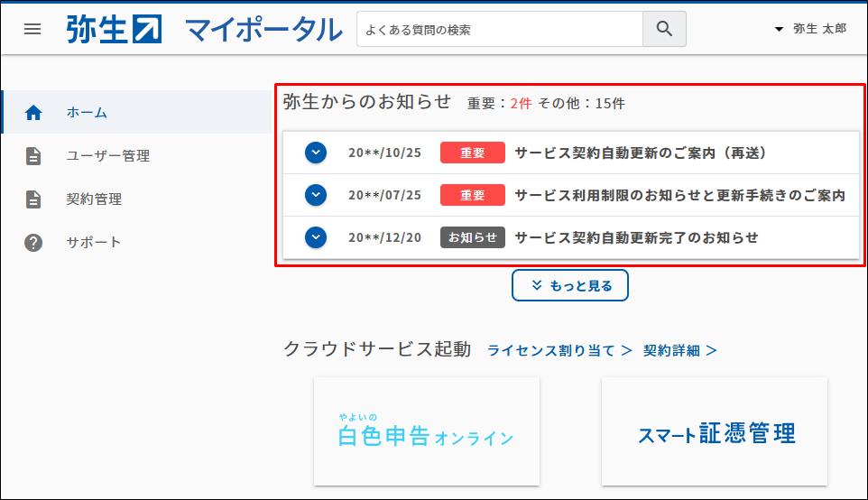
Task: Expand the 20**/12/20 notice chevron
Action: (x=315, y=237)
